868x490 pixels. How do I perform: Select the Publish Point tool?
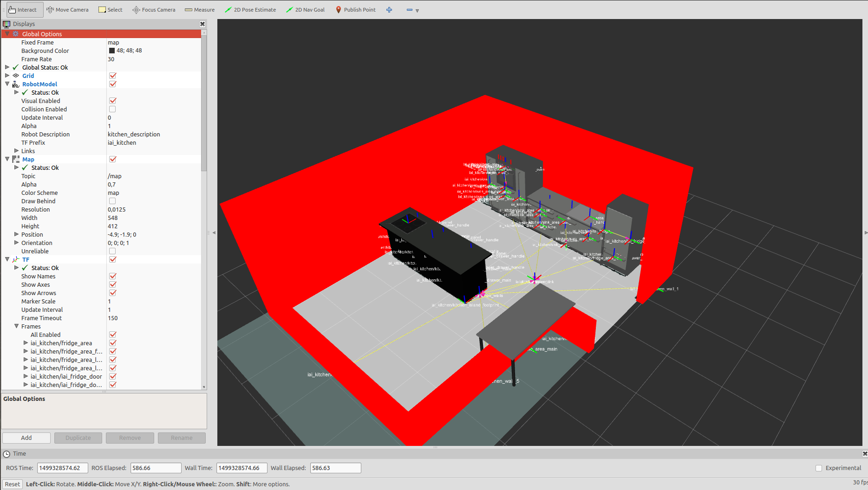[356, 10]
